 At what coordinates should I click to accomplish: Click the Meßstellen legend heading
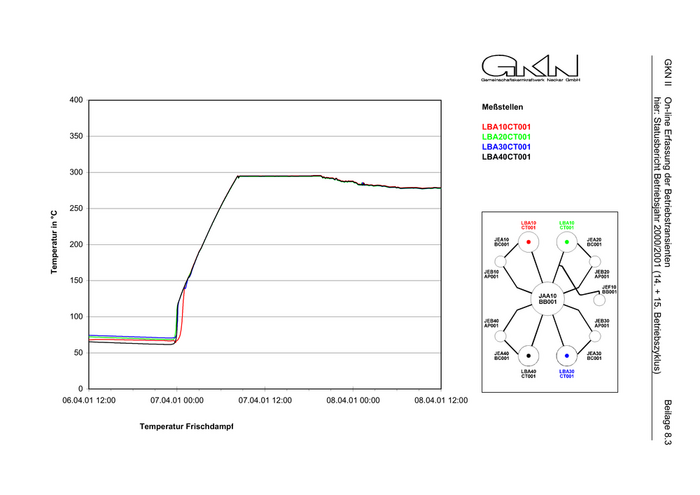click(502, 106)
